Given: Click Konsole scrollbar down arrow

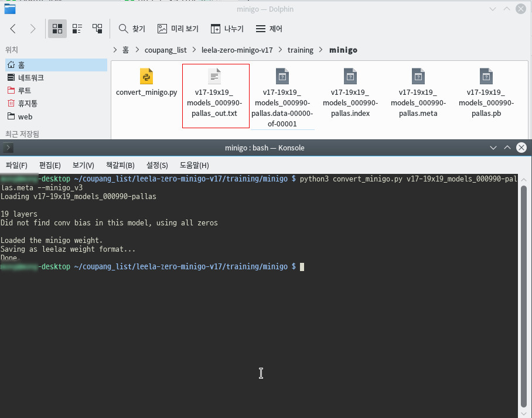Looking at the screenshot, I should [x=524, y=413].
